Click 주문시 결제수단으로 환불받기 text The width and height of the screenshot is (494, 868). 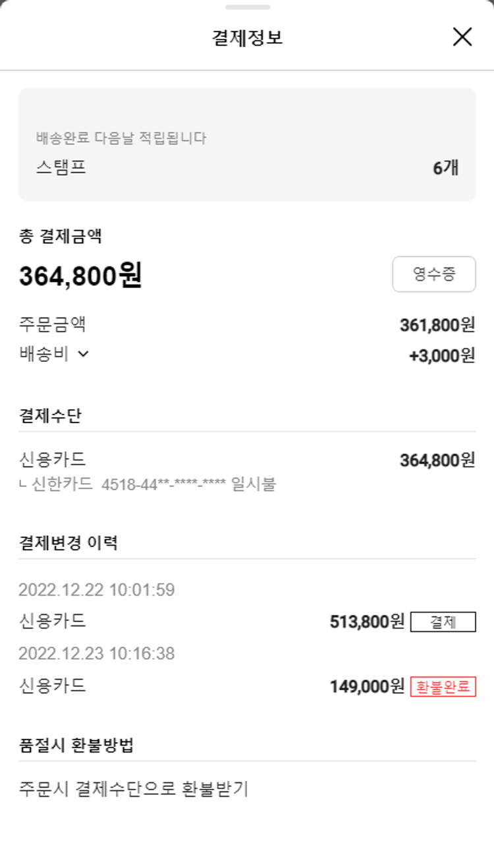click(x=133, y=789)
